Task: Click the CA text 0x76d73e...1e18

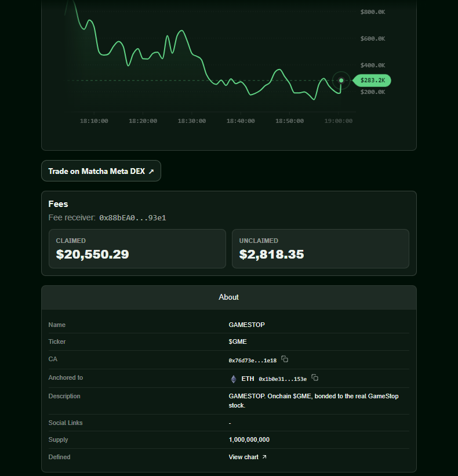Action: click(x=253, y=361)
